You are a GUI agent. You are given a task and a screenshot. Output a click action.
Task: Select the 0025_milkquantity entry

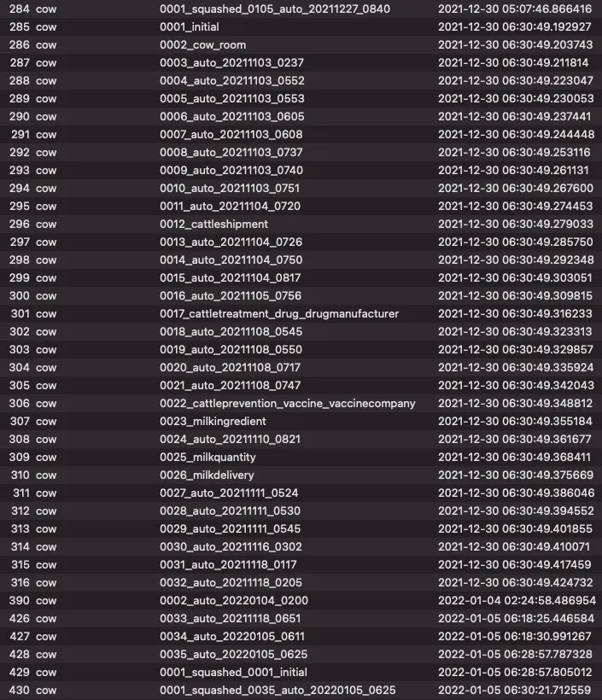click(x=207, y=457)
